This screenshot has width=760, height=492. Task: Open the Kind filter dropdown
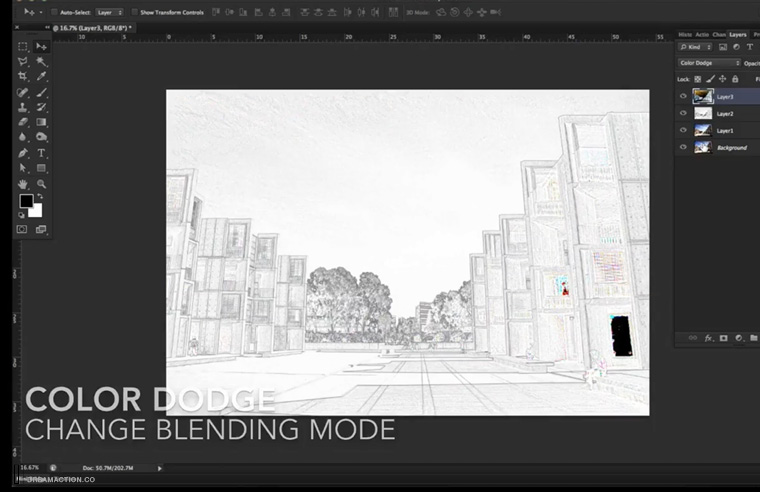point(695,47)
